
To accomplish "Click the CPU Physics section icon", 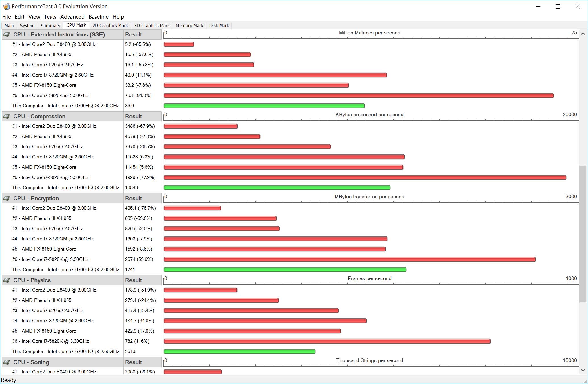I will (x=7, y=280).
